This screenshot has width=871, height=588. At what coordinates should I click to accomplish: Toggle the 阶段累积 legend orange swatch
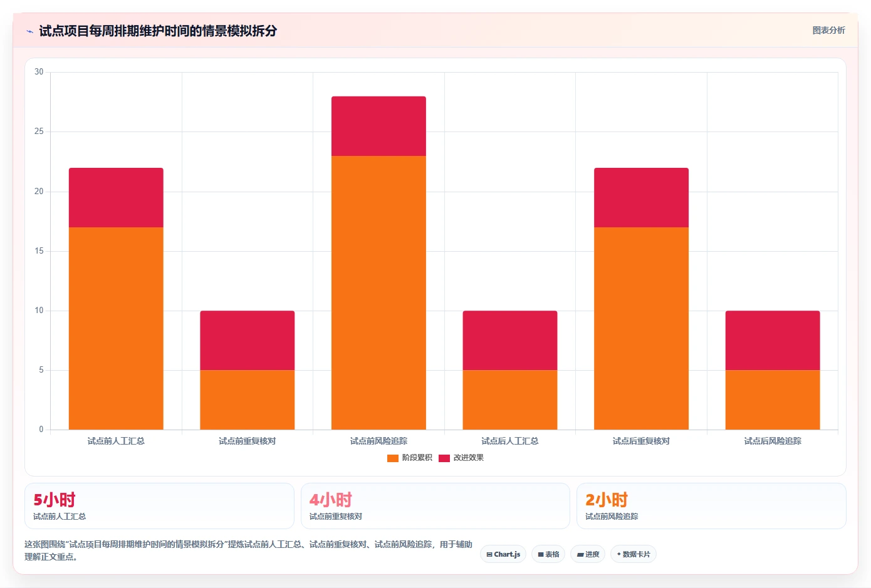[393, 458]
